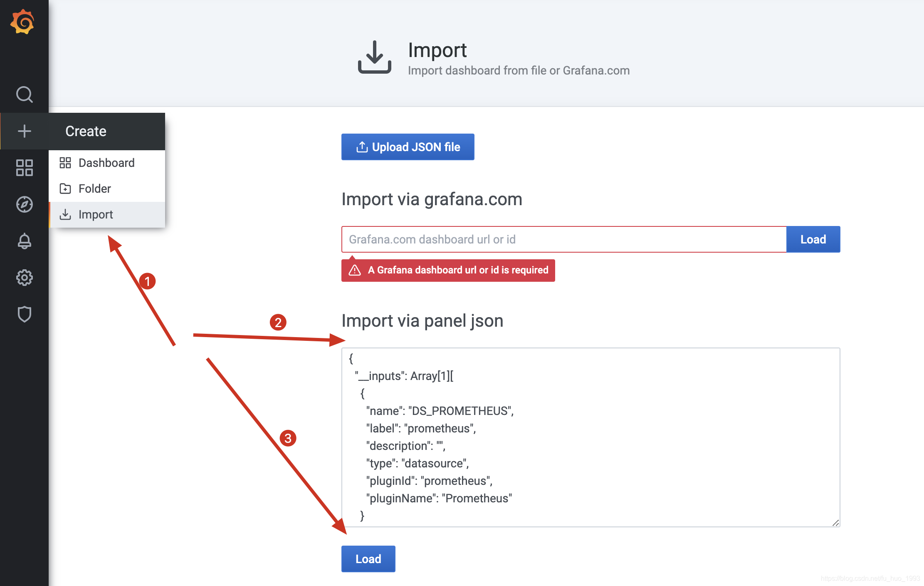Focus the Grafana.com dashboard url input
The width and height of the screenshot is (924, 586).
click(x=563, y=239)
